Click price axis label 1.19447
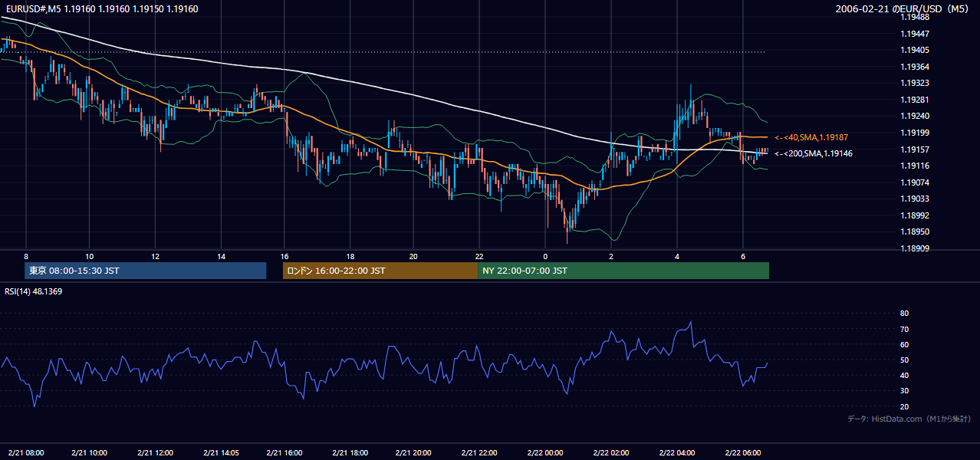This screenshot has width=980, height=460. pos(915,34)
